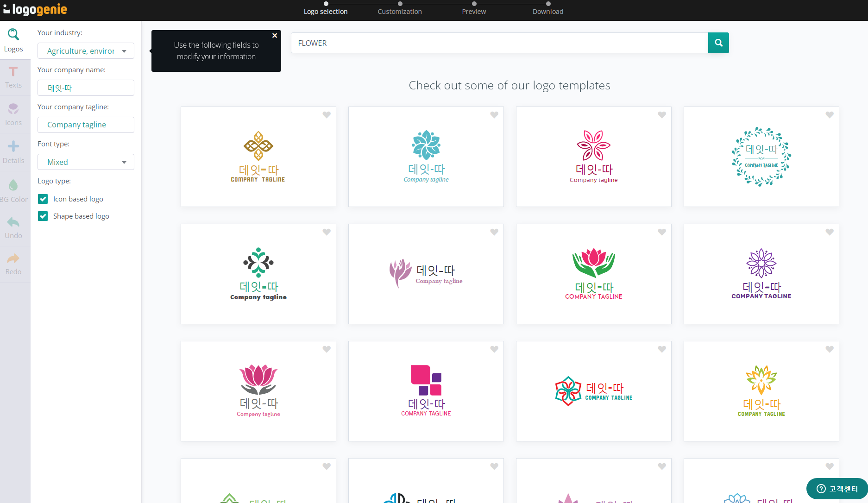The height and width of the screenshot is (503, 868).
Task: Open the Icons sidebar tool
Action: [x=13, y=114]
